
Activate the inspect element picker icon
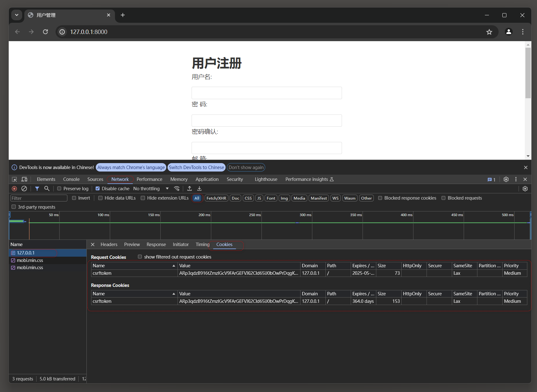point(14,179)
